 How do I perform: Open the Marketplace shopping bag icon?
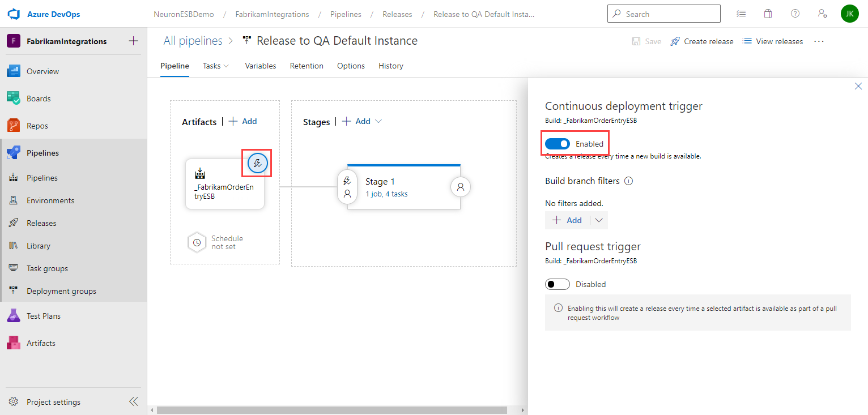pyautogui.click(x=768, y=14)
